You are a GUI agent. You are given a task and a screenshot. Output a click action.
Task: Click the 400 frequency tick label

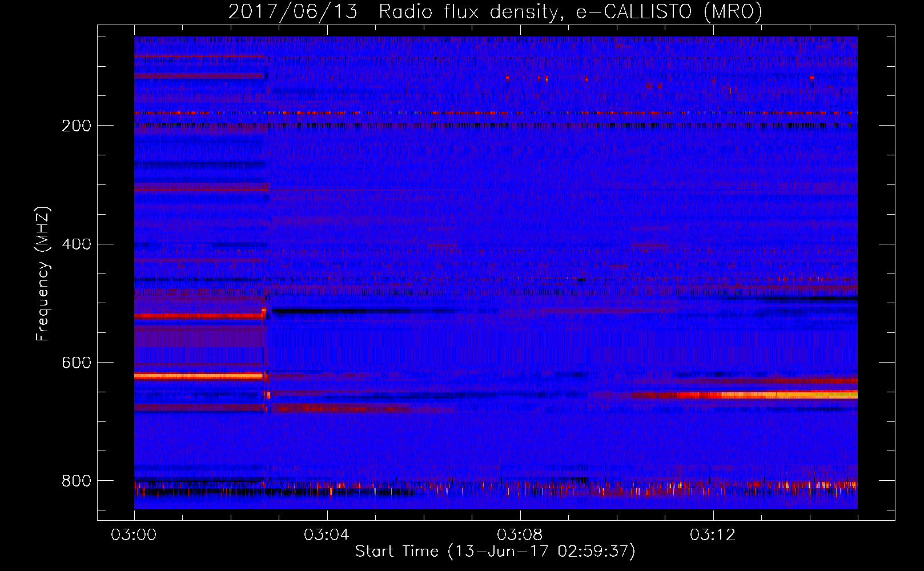77,244
